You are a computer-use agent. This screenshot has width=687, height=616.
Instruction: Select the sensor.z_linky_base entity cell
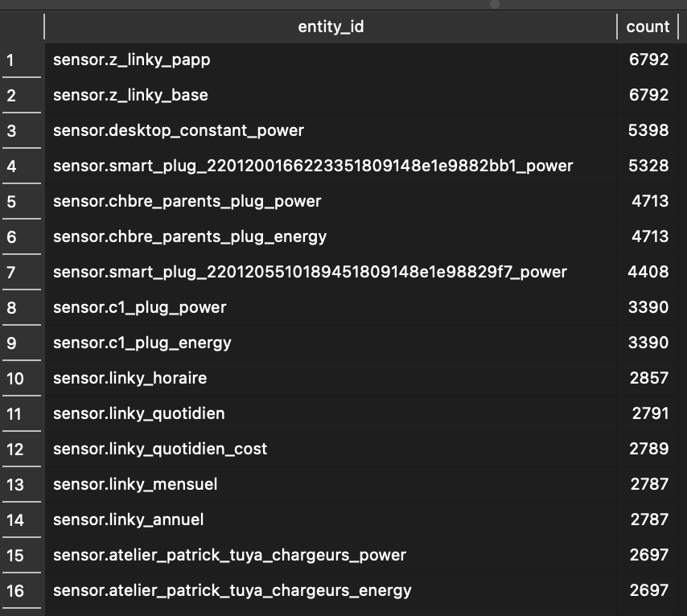331,96
